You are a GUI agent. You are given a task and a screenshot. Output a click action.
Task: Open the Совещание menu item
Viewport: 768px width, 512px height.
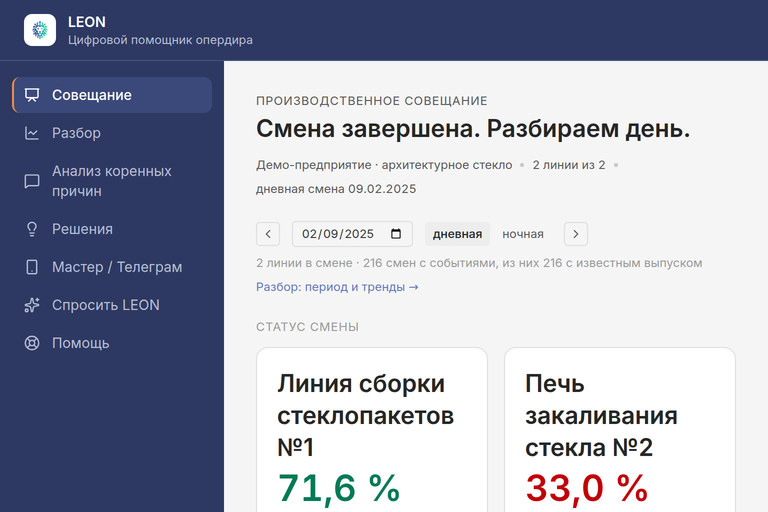point(112,95)
